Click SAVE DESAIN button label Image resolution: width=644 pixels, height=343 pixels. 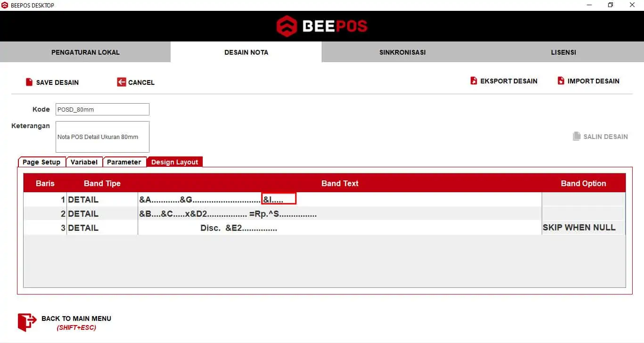pos(58,82)
